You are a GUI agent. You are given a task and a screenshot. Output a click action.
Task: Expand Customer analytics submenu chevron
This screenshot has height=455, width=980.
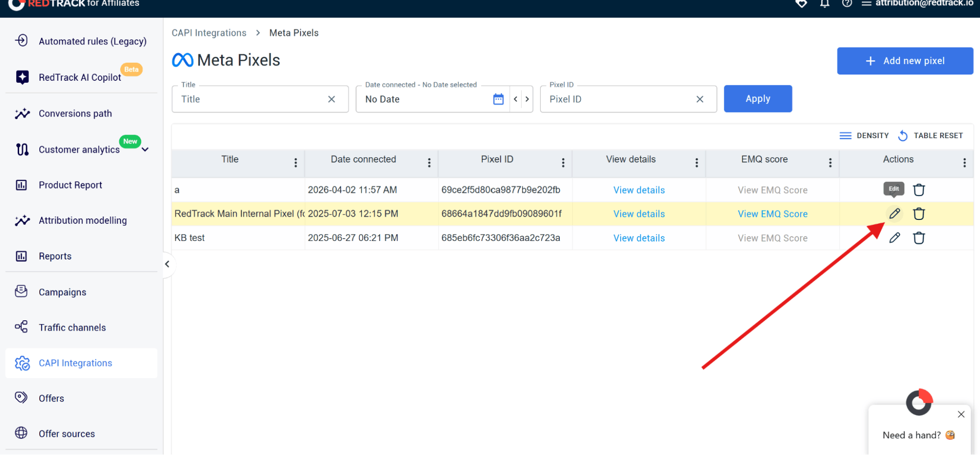(x=146, y=149)
